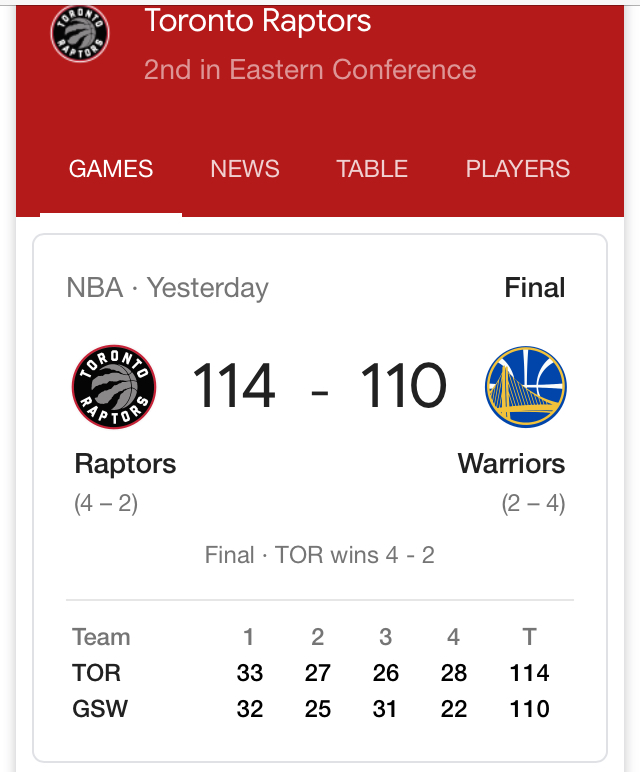Click the TOR row in the box score

(97, 673)
